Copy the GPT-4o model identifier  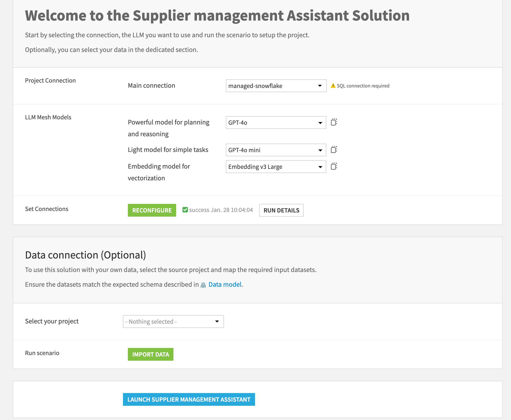point(334,122)
